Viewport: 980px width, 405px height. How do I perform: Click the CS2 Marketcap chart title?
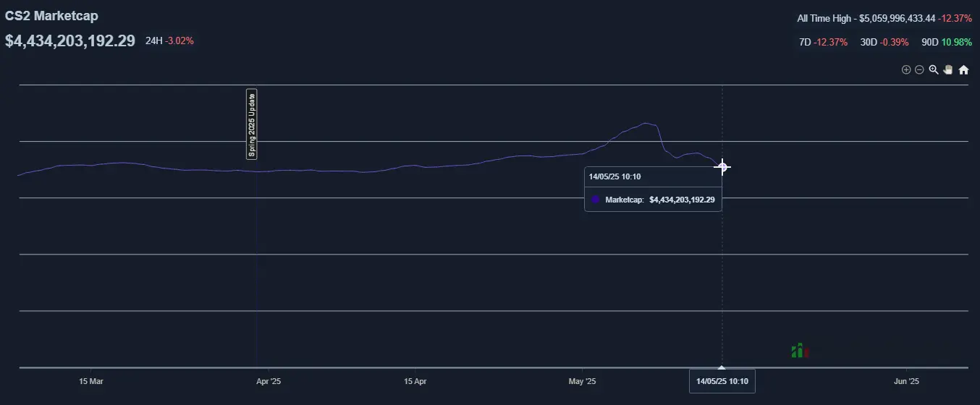[x=51, y=15]
